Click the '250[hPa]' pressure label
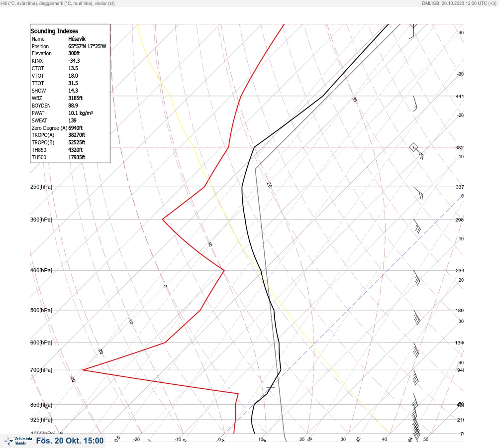 coord(41,187)
